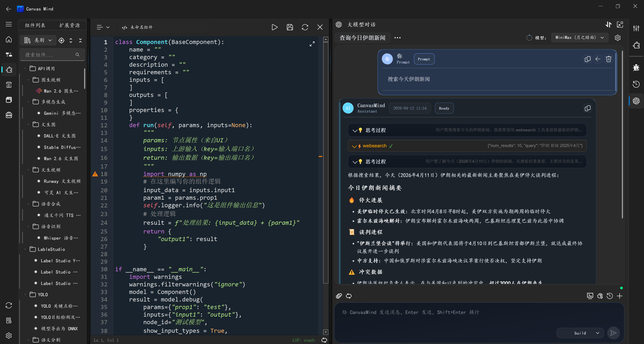The image size is (644, 344).
Task: Select Stable Diffusion component
Action: click(x=59, y=147)
